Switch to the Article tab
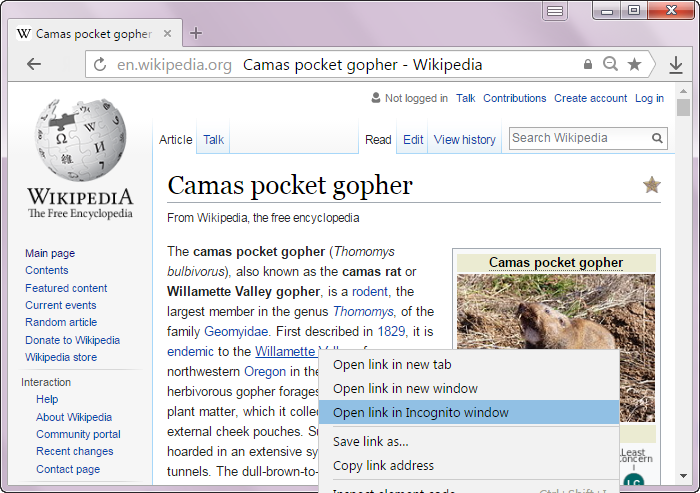 pyautogui.click(x=175, y=140)
